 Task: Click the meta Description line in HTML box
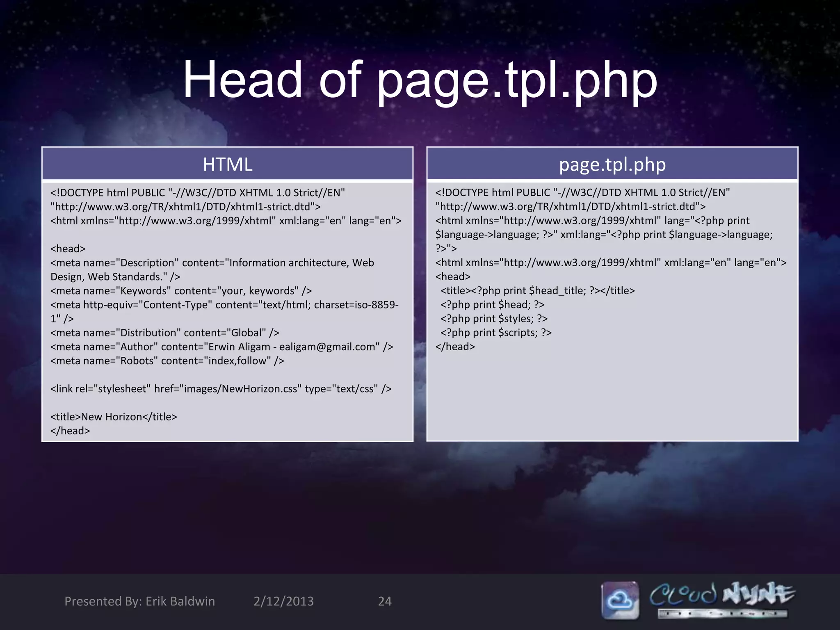[x=212, y=269]
